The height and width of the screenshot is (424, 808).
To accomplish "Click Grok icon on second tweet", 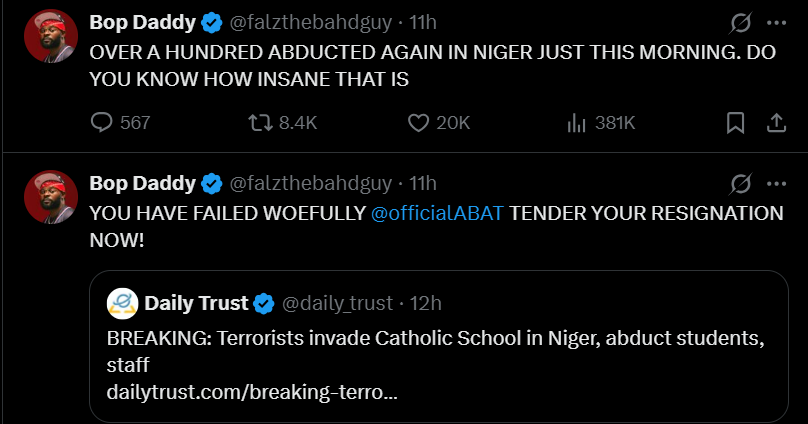I will [x=741, y=183].
